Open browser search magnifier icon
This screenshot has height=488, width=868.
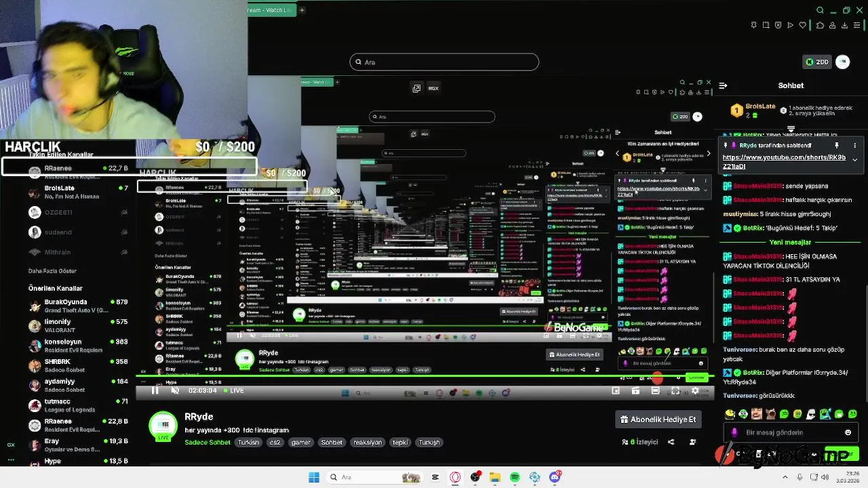tap(820, 10)
